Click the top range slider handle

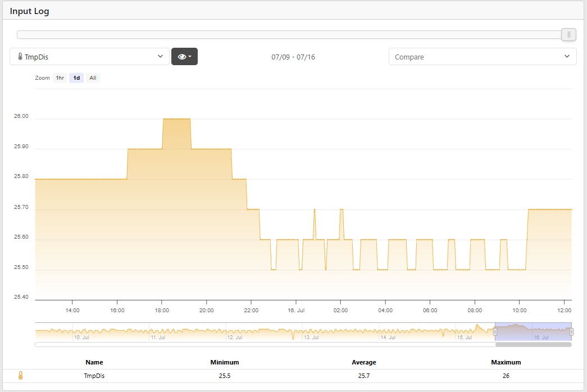[x=568, y=35]
